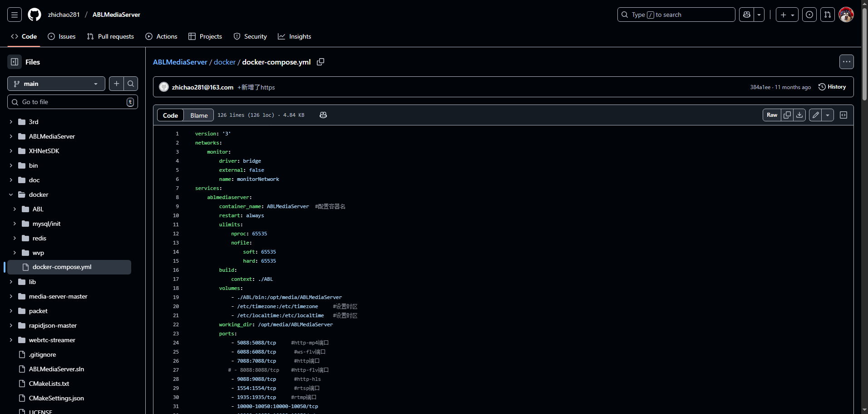This screenshot has height=414, width=868.
Task: Expand the redis folder
Action: tap(15, 238)
